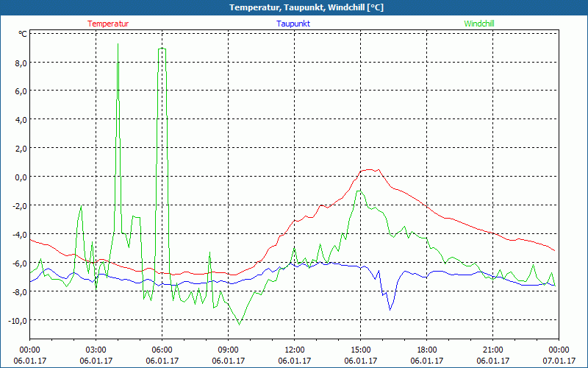
Task: Click the -10,0 y-axis value
Action: coord(18,320)
